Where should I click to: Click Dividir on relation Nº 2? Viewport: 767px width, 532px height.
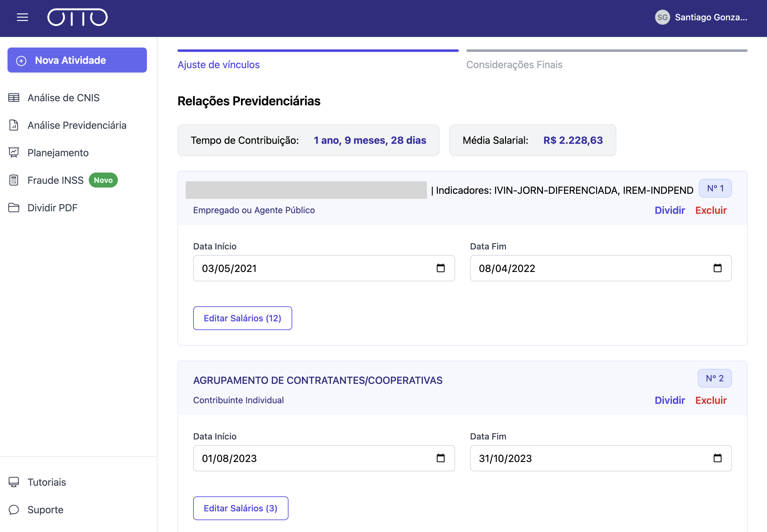pyautogui.click(x=670, y=400)
